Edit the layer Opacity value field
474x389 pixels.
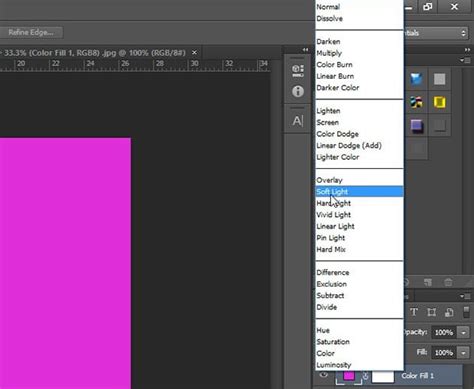[444, 332]
